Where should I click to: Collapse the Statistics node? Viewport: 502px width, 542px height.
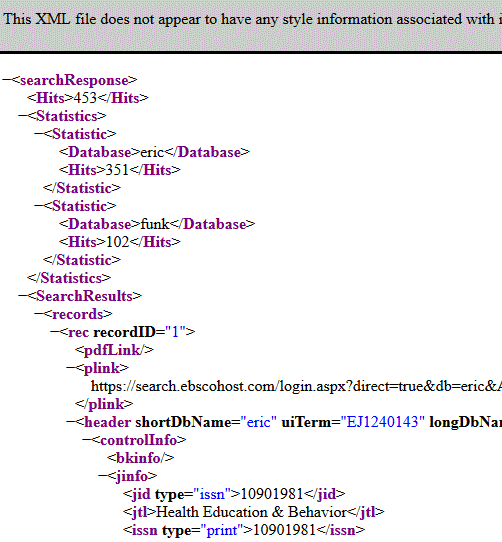(22, 116)
